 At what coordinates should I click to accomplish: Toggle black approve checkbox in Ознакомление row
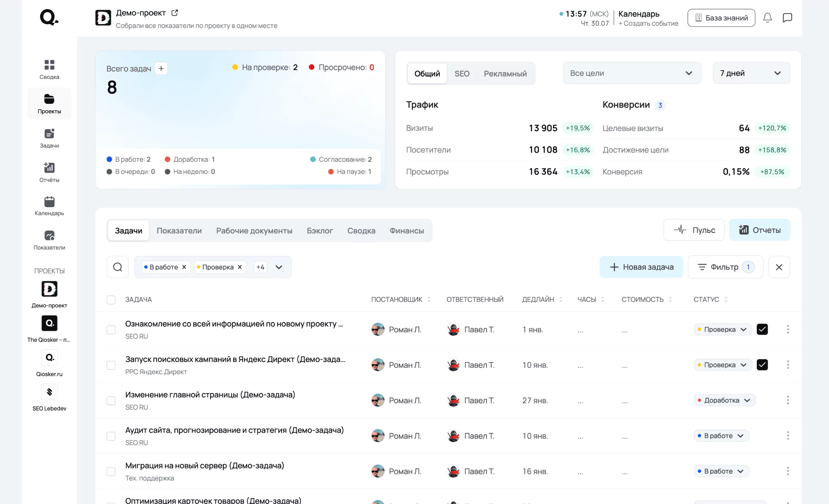coord(762,329)
